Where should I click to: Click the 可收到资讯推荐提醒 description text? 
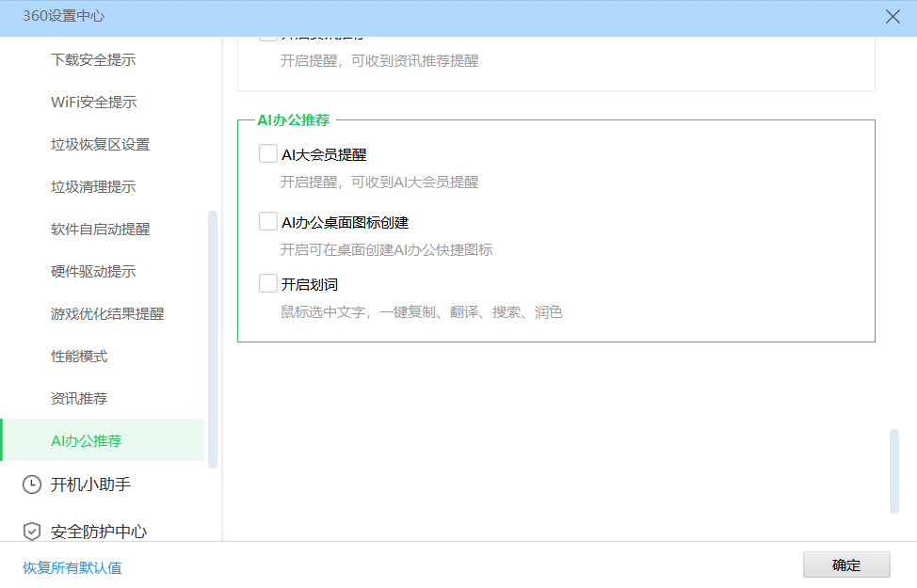tap(379, 61)
